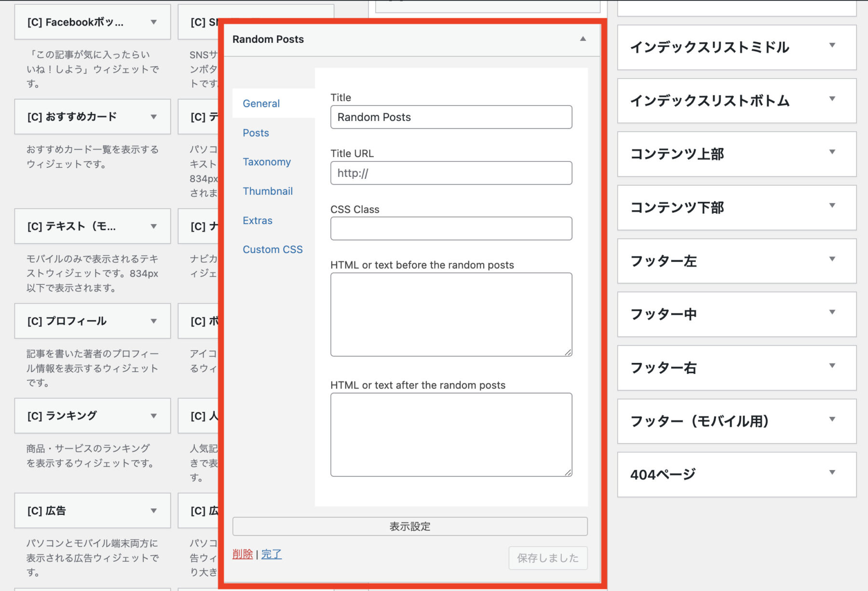Go to the Extras tab
The width and height of the screenshot is (868, 591).
(258, 220)
